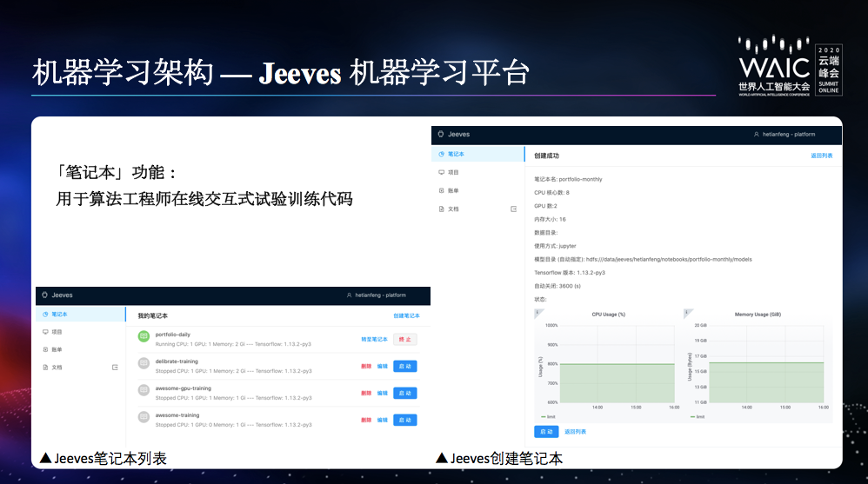Screen dimensions: 868x484
Task: Click the 创建成功 heading
Action: point(546,156)
